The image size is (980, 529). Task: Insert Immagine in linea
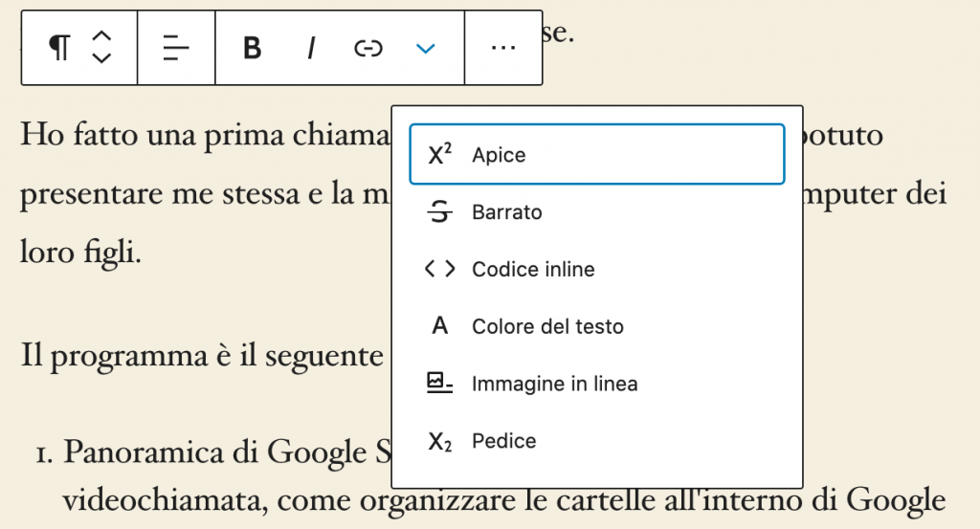pyautogui.click(x=597, y=384)
